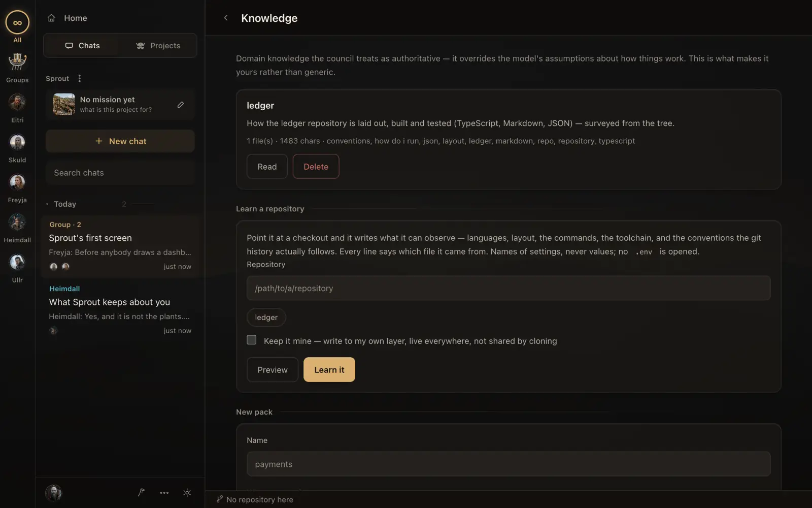The image size is (812, 508).
Task: Edit the project mission with pencil icon
Action: [x=181, y=105]
